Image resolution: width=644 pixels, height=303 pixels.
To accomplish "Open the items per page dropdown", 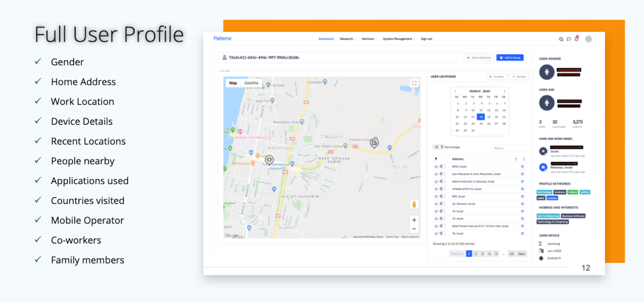I will 438,147.
